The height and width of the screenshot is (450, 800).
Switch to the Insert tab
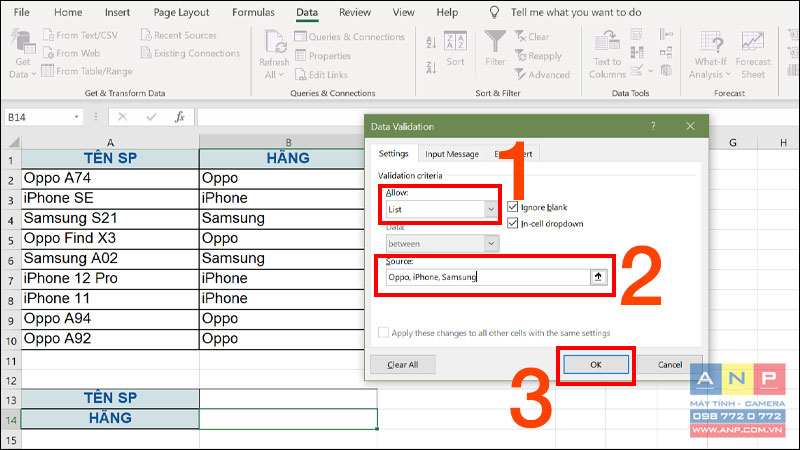117,12
